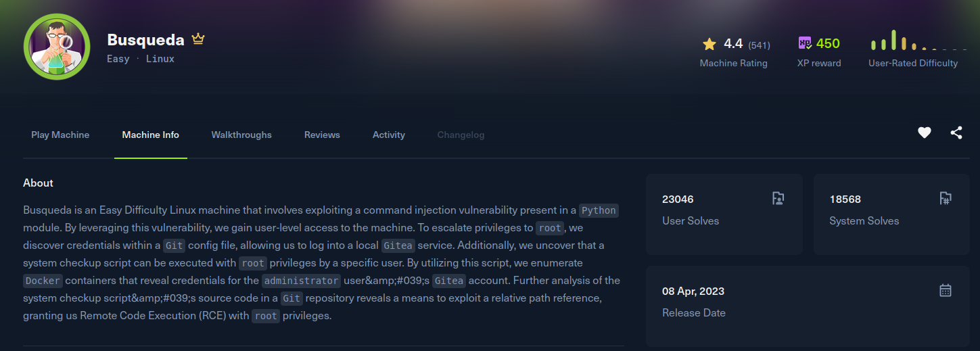Open the Play Machine tab
This screenshot has height=351, width=980.
click(60, 135)
